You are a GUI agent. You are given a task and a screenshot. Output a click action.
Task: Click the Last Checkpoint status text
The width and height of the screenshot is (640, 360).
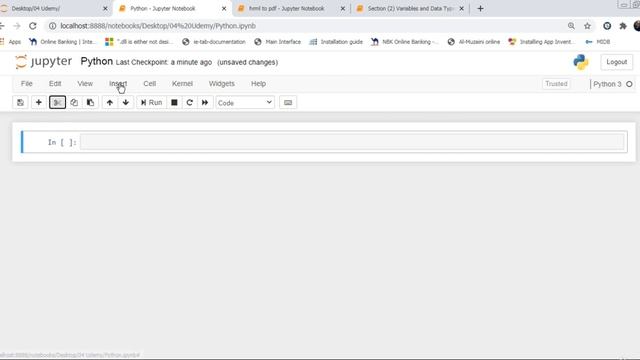(x=164, y=62)
